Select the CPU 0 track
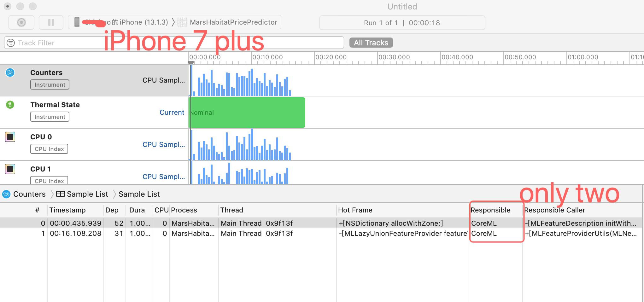Viewport: 644px width, 302px height. coord(94,145)
